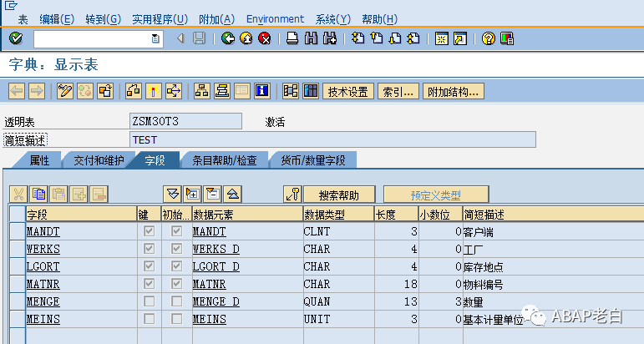Click the TEST short description field
The height and width of the screenshot is (344, 644).
[332, 139]
